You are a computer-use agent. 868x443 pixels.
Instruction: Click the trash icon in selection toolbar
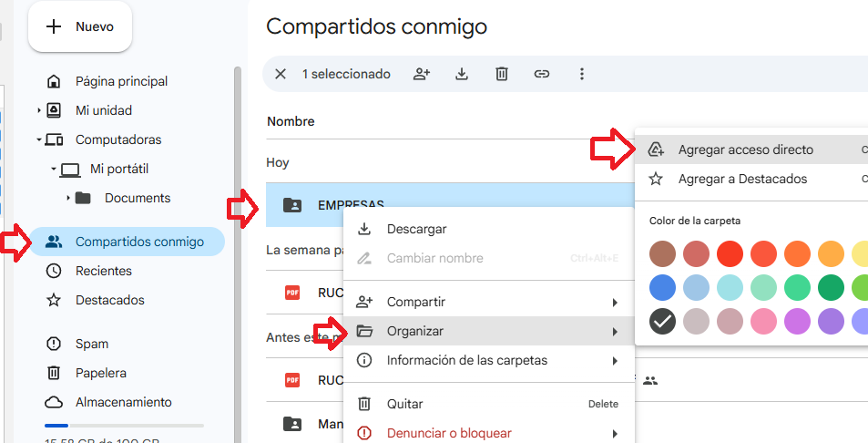pyautogui.click(x=502, y=74)
